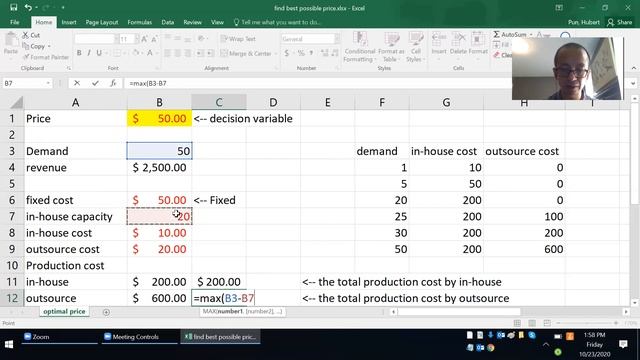Click the Decrease Decimal icon
640x360 pixels.
[335, 53]
